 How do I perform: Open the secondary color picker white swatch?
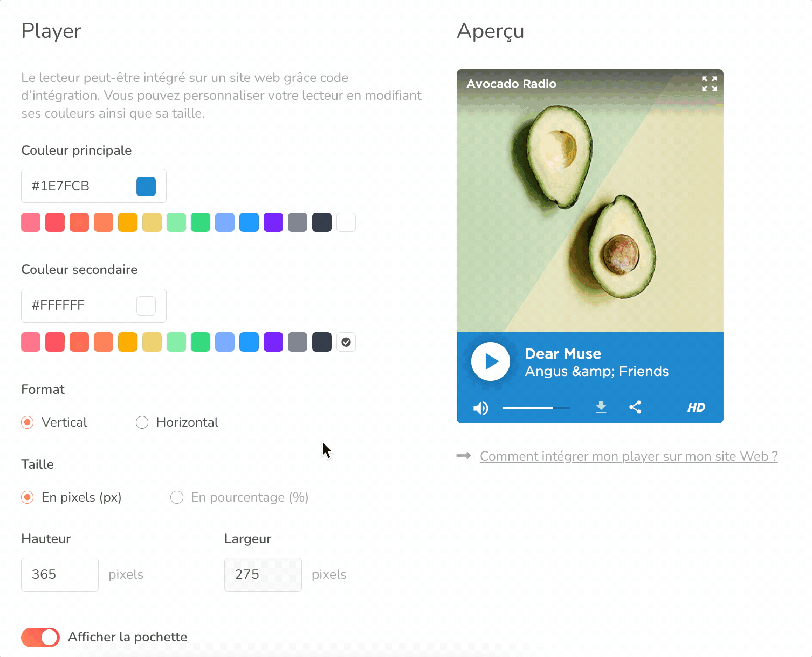[146, 305]
